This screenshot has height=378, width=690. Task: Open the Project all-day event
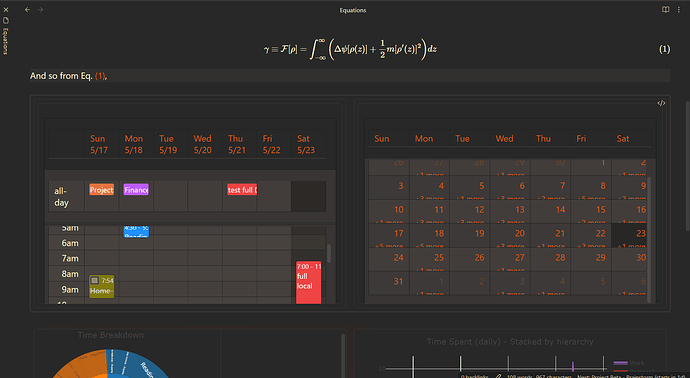pos(102,190)
